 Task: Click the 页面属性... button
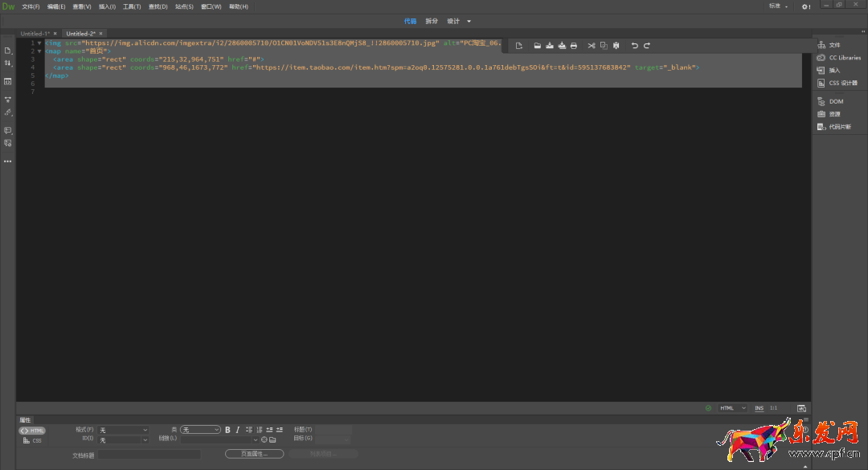coord(255,454)
